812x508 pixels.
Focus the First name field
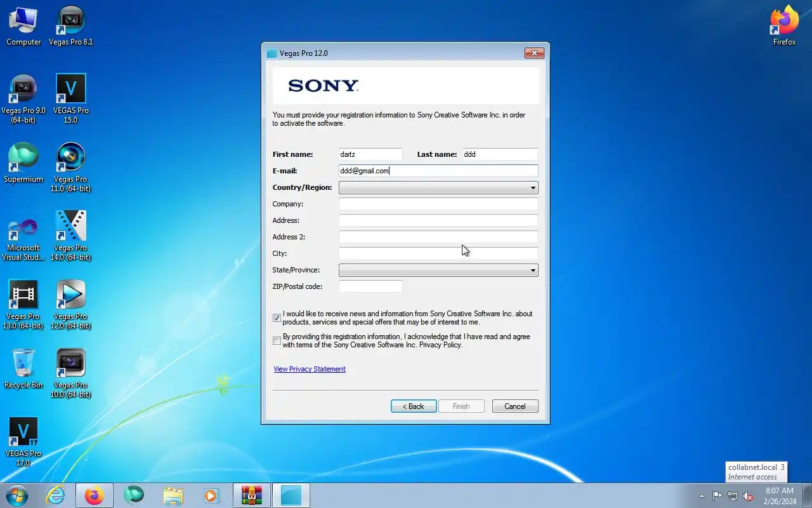point(370,154)
